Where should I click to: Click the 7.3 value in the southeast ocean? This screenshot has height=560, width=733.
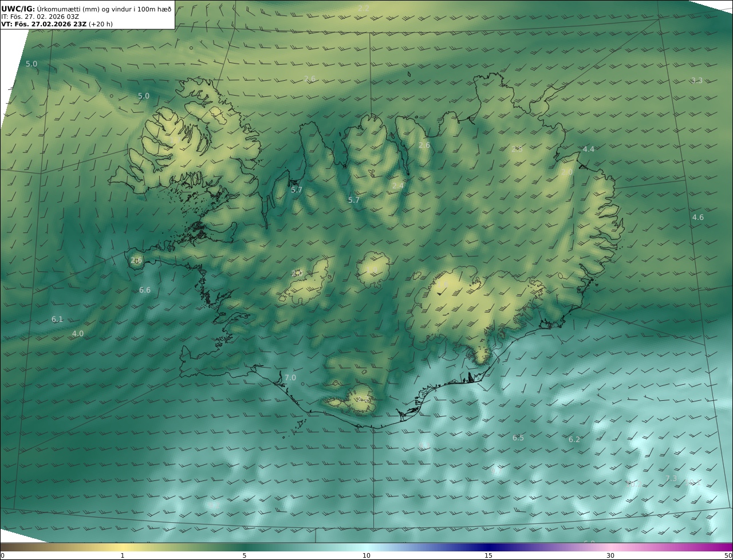pos(671,479)
